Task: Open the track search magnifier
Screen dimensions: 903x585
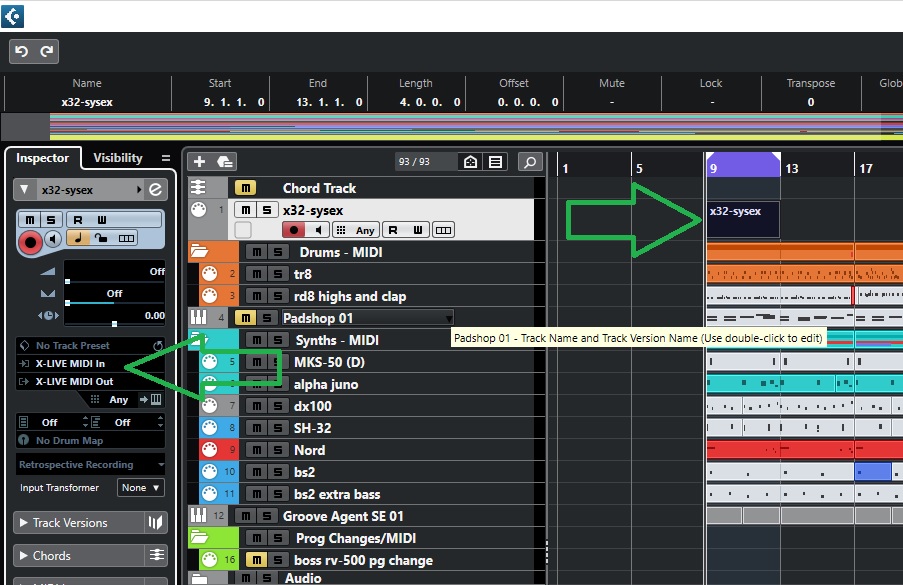Action: (x=530, y=162)
